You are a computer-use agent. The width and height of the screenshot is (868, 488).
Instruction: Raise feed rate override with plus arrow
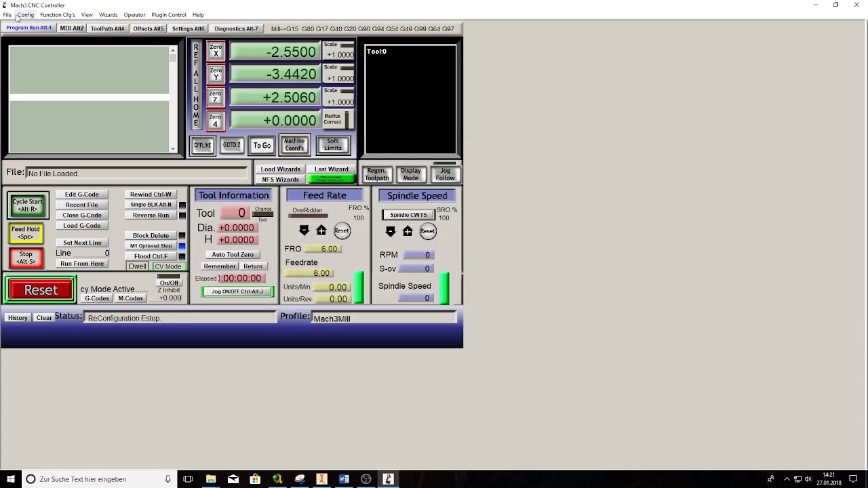[x=321, y=230]
